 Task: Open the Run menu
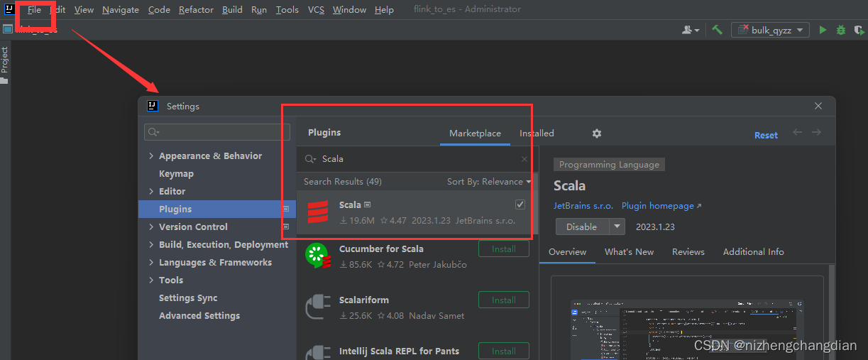tap(259, 9)
